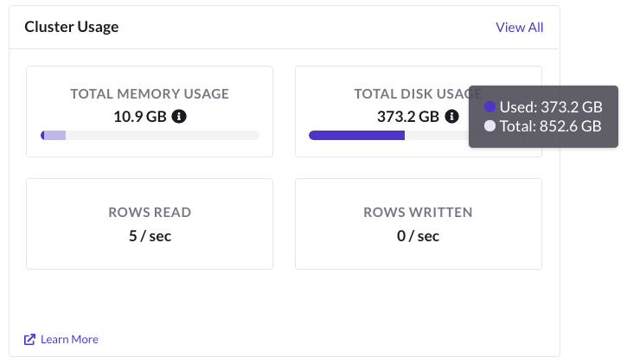Screen dimensions: 627x364
Task: Click the empty gray part of memory bar
Action: coord(163,135)
